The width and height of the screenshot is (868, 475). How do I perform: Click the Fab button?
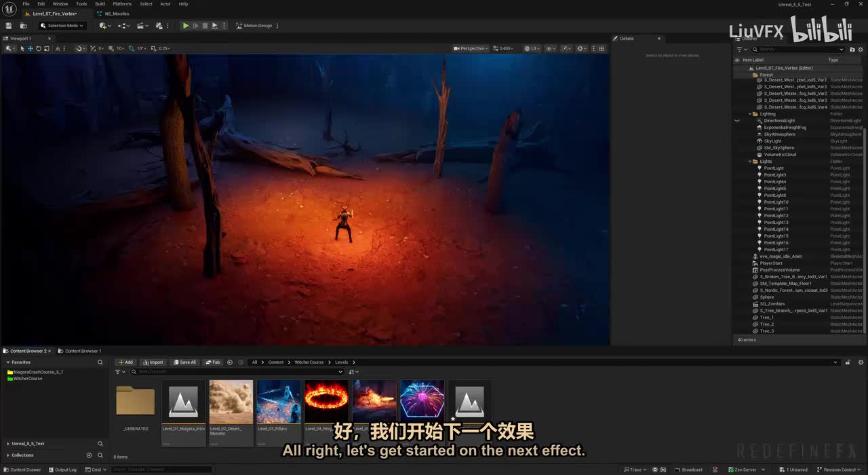click(213, 362)
